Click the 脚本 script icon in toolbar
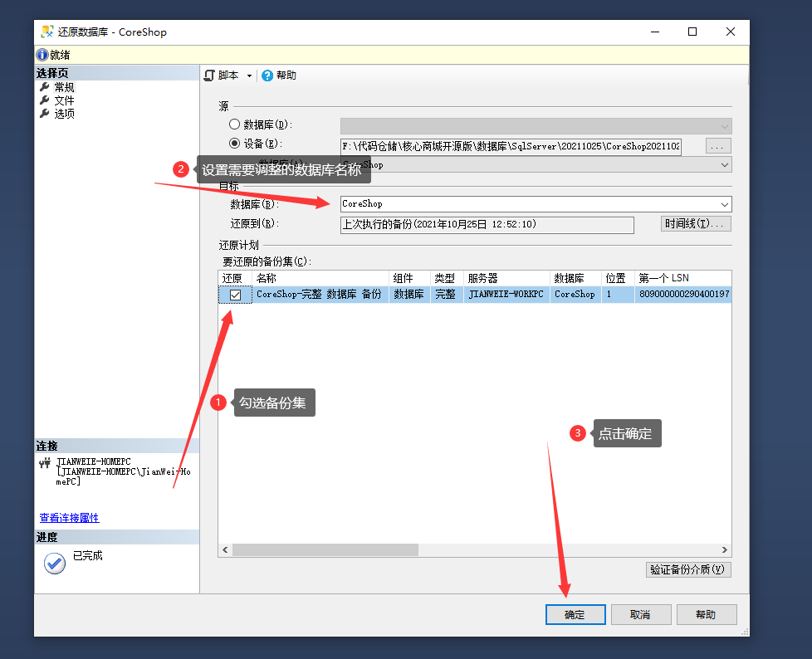This screenshot has width=812, height=659. [210, 76]
